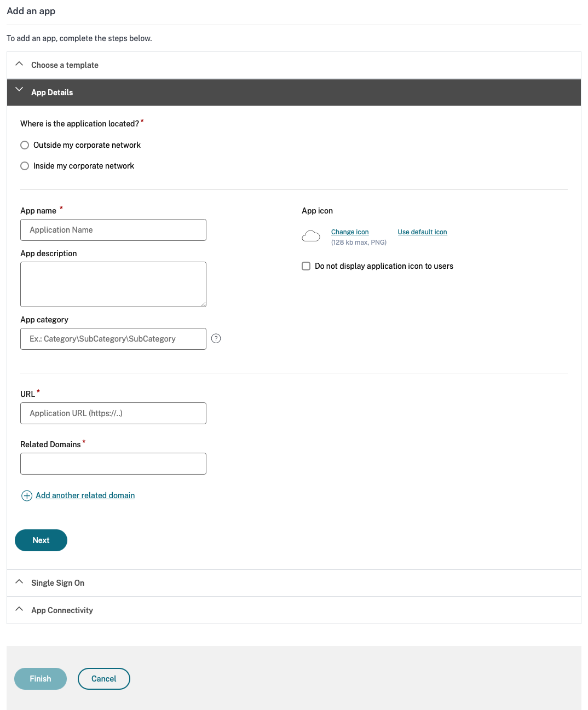
Task: Click the plus circle add domain icon
Action: click(27, 496)
